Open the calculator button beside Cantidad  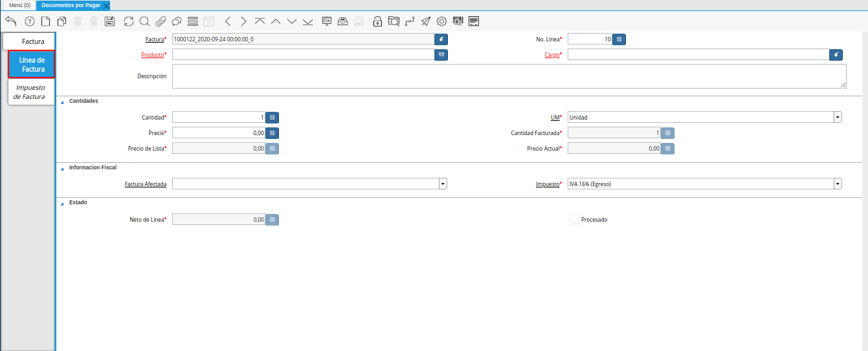(x=273, y=118)
